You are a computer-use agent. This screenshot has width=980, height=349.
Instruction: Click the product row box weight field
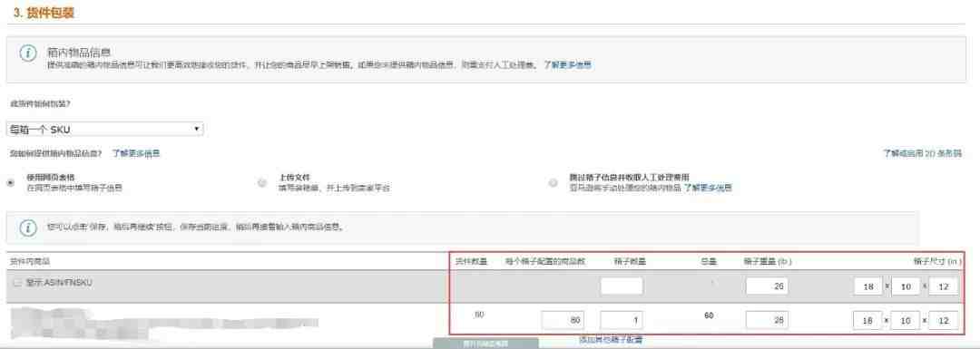(767, 320)
